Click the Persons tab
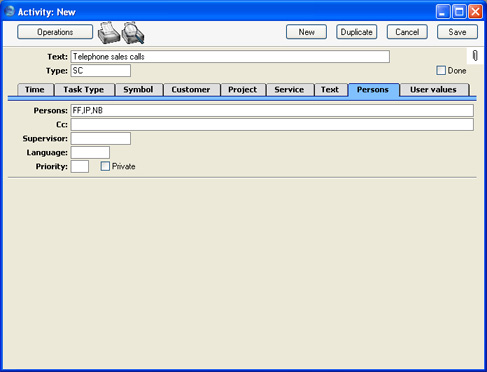487x372 pixels. (x=373, y=90)
